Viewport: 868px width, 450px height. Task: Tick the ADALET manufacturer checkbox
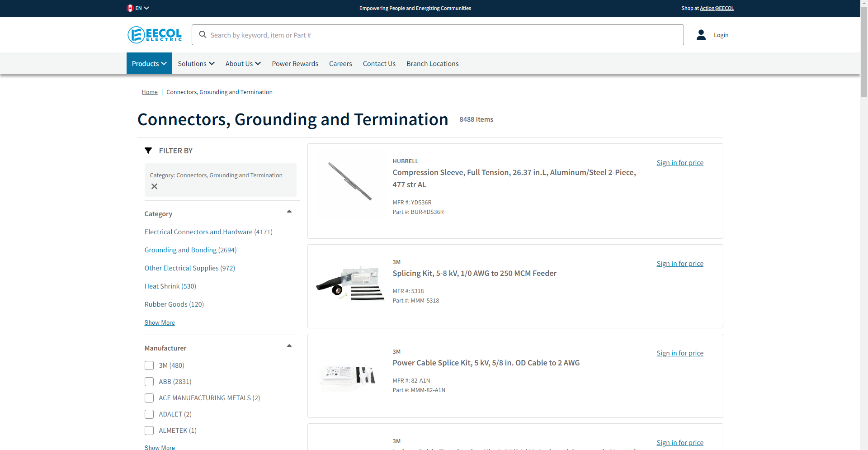tap(149, 414)
